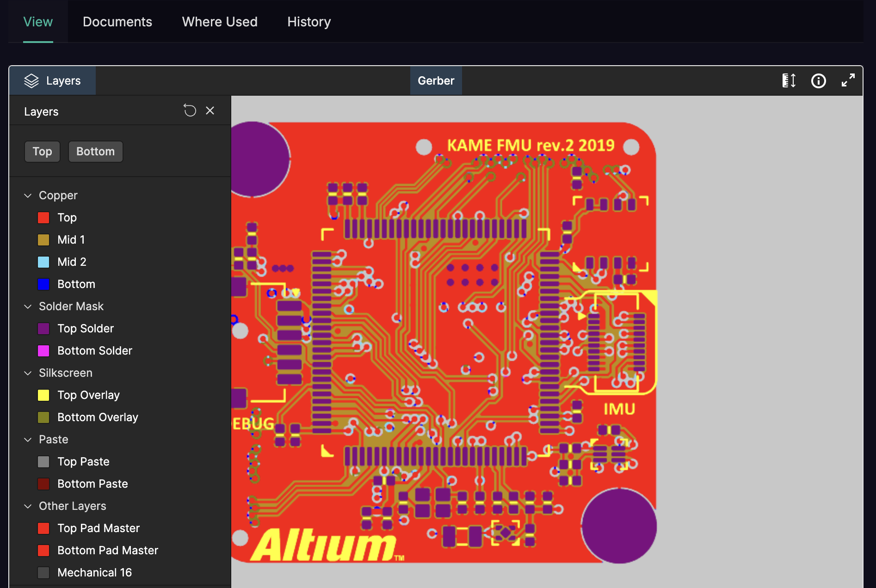Image resolution: width=876 pixels, height=588 pixels.
Task: Hide the Bottom Overlay silkscreen layer
Action: [43, 417]
